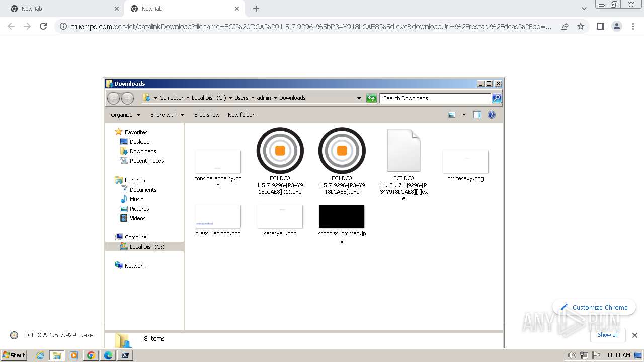Open the Chrome profile avatar
The height and width of the screenshot is (362, 644).
coord(616,26)
